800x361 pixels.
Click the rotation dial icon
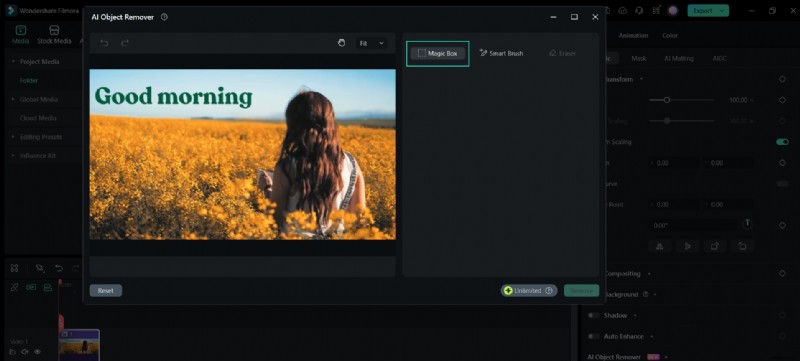747,223
